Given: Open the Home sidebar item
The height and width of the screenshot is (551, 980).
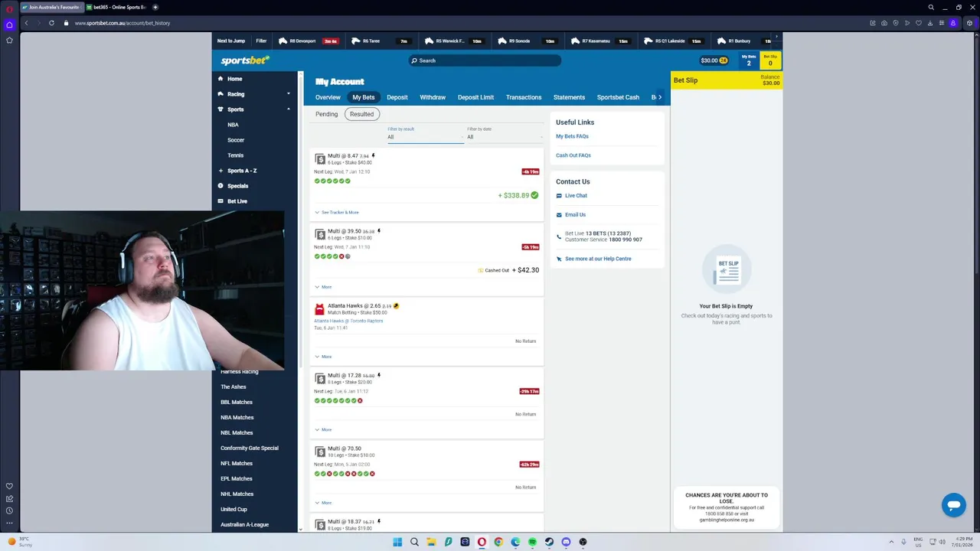Looking at the screenshot, I should [x=234, y=79].
